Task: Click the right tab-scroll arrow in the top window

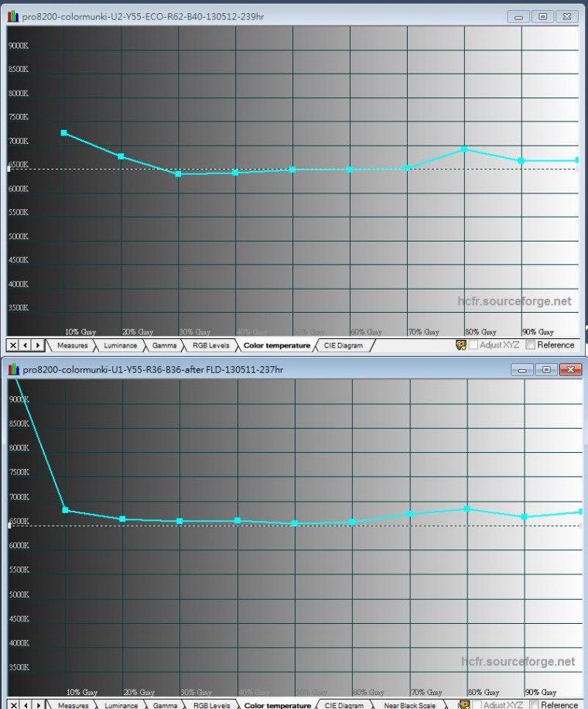Action: tap(37, 345)
